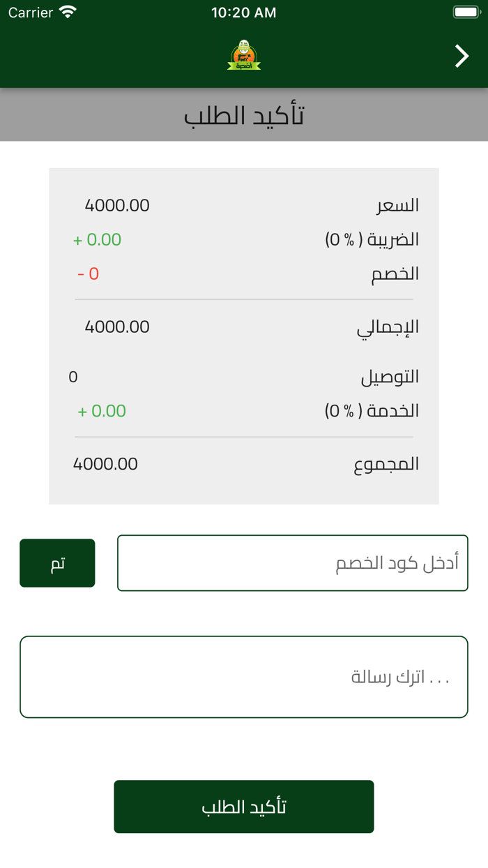Click the green + 0.00 tax value
488x868 pixels.
click(98, 239)
